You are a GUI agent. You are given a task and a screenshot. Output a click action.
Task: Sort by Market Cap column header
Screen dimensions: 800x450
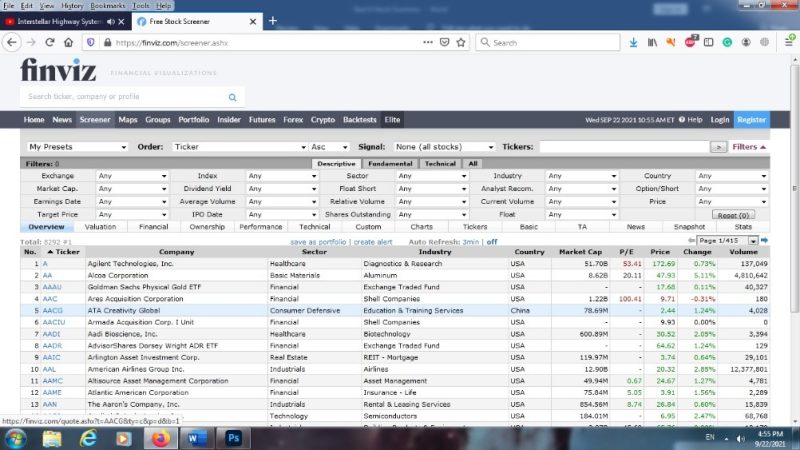pyautogui.click(x=580, y=252)
